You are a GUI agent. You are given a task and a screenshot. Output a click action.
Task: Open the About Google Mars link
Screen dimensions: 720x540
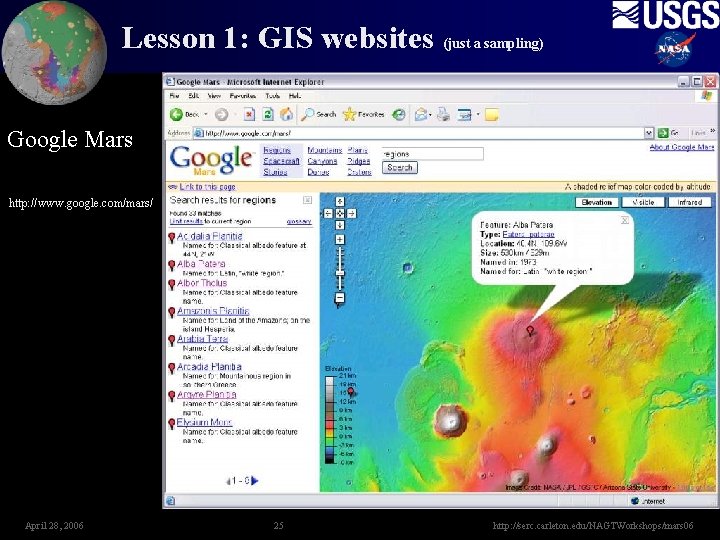(x=682, y=147)
